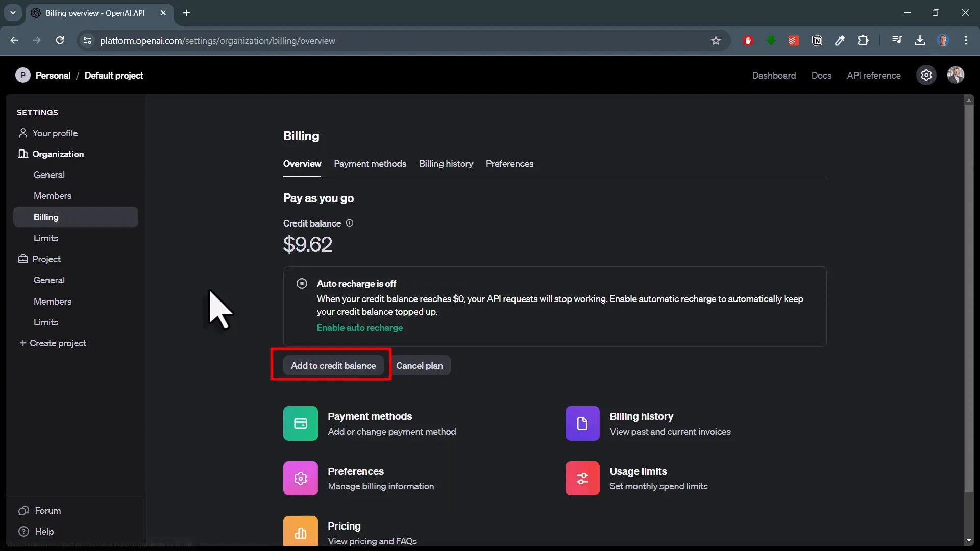The image size is (980, 551).
Task: Select the Billing history document icon
Action: click(x=582, y=423)
